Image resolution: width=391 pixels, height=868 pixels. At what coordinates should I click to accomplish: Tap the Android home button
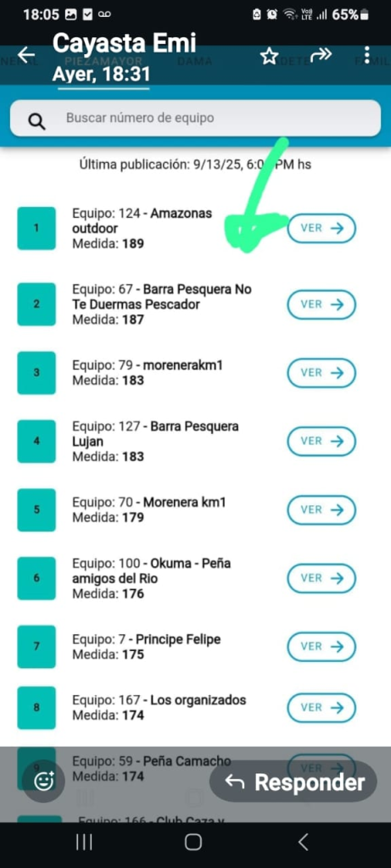pos(193,842)
